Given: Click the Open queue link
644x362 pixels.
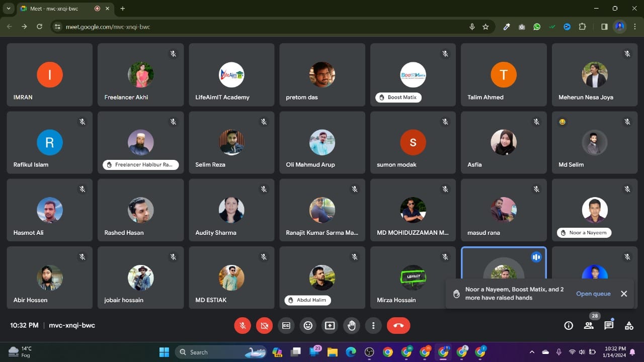Looking at the screenshot, I should 593,294.
